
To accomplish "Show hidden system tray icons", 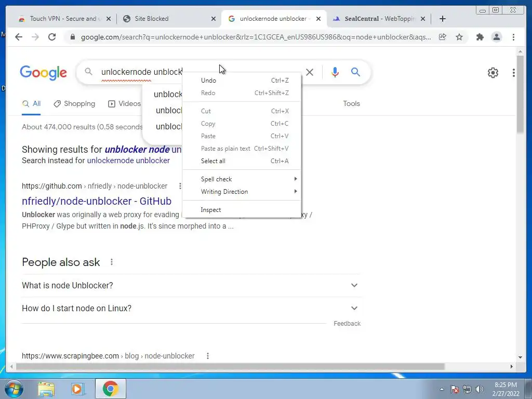I will coord(442,389).
